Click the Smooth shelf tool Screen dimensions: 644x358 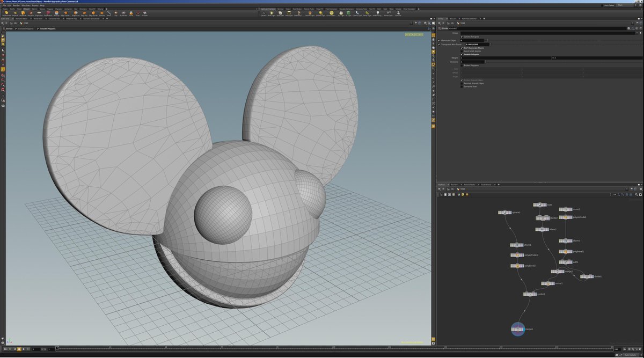point(145,13)
